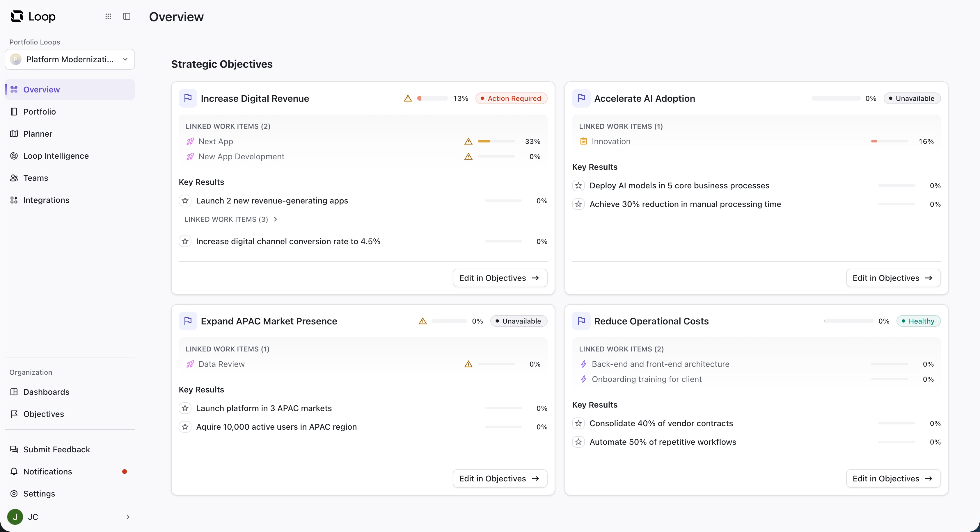Viewport: 980px width, 532px height.
Task: Click Unavailable badge on Expand APAC Market Presence
Action: click(x=519, y=321)
